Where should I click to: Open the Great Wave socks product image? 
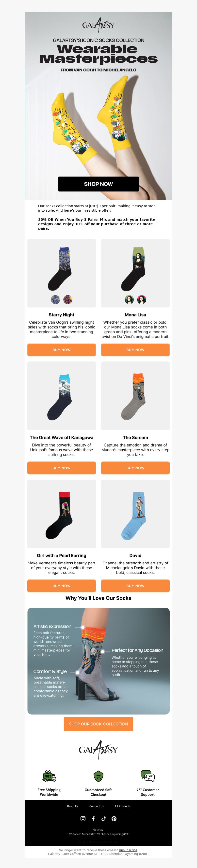pyautogui.click(x=62, y=396)
